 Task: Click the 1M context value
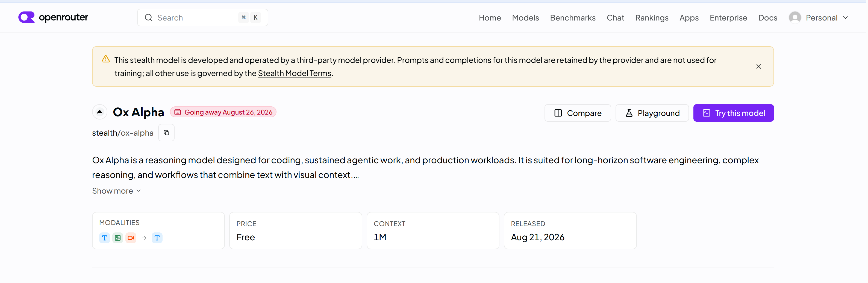pos(380,237)
